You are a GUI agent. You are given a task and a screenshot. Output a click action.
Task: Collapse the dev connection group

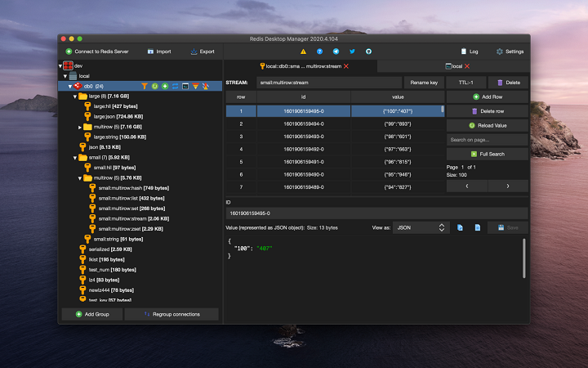[x=60, y=66]
